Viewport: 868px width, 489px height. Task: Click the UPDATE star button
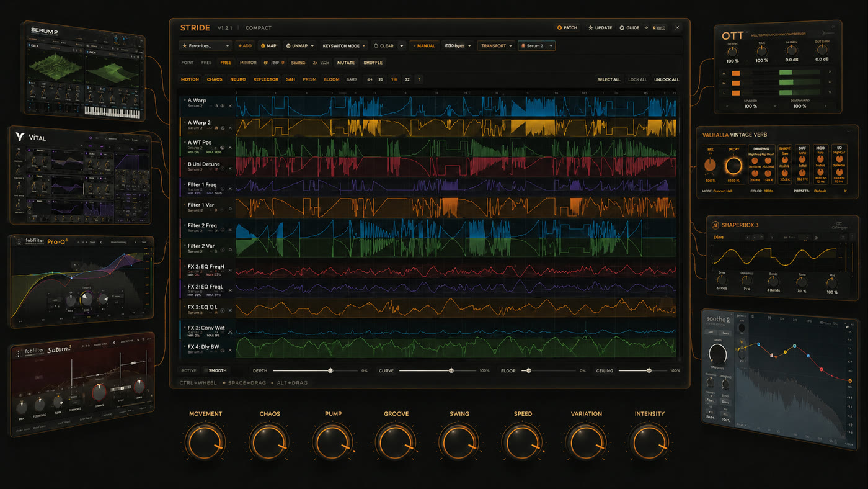point(600,28)
